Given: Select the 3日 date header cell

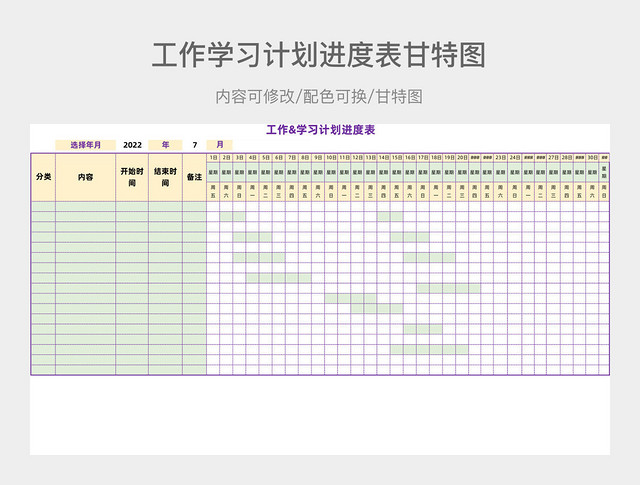Looking at the screenshot, I should 239,158.
